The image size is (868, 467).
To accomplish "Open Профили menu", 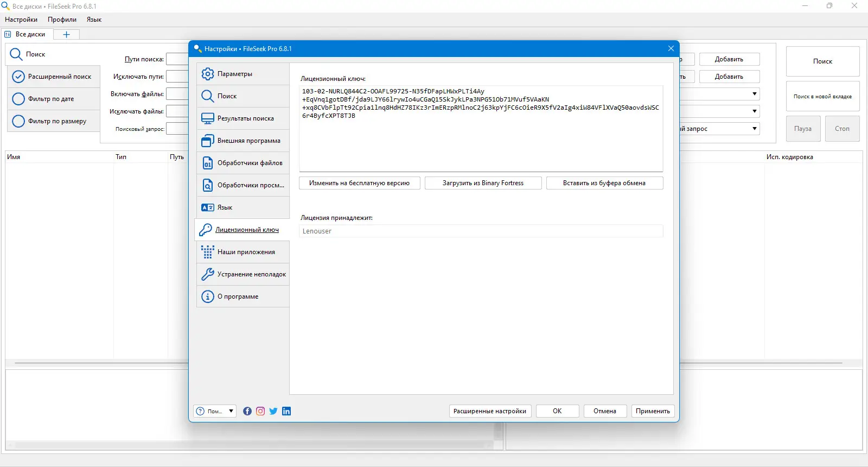I will click(62, 20).
